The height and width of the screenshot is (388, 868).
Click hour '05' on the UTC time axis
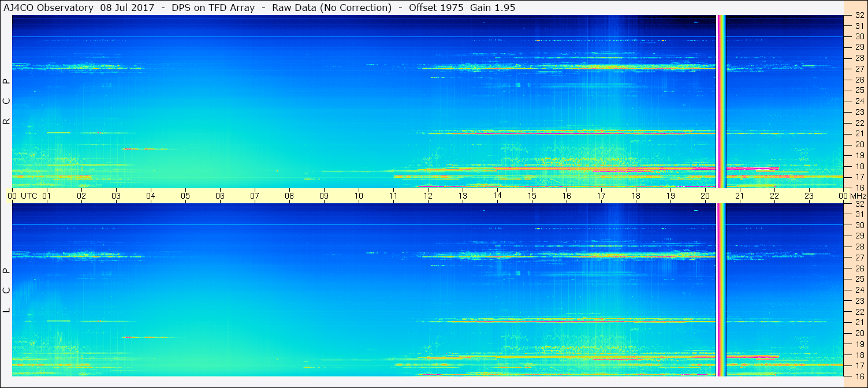pyautogui.click(x=185, y=196)
